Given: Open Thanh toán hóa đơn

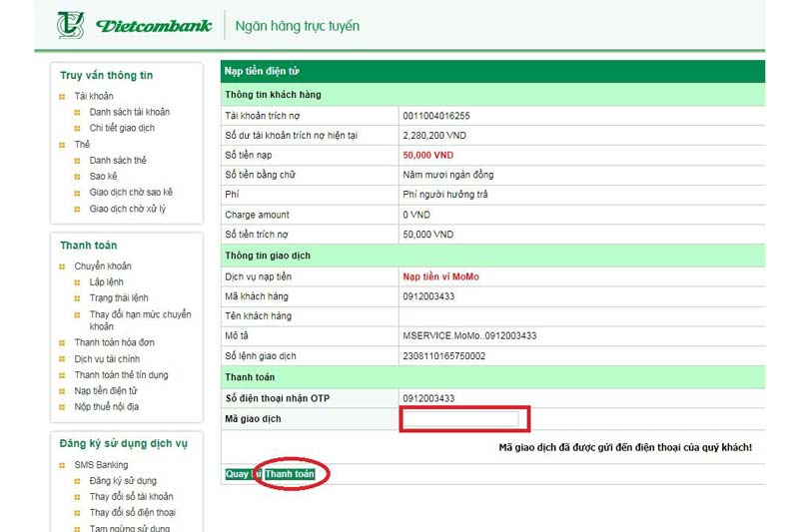Looking at the screenshot, I should point(114,342).
